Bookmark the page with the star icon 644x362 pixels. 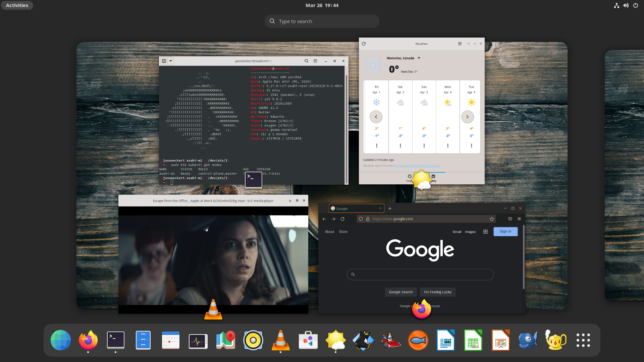tap(492, 219)
